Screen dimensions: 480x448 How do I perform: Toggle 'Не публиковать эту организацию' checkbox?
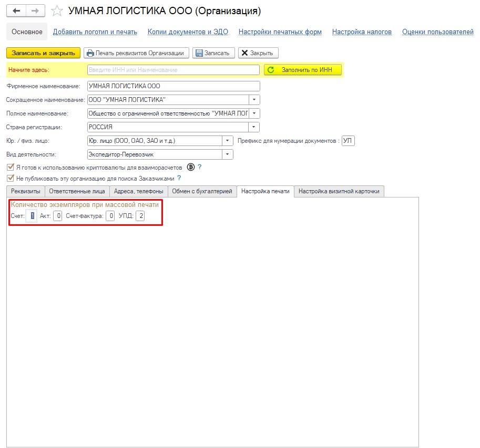coord(11,178)
